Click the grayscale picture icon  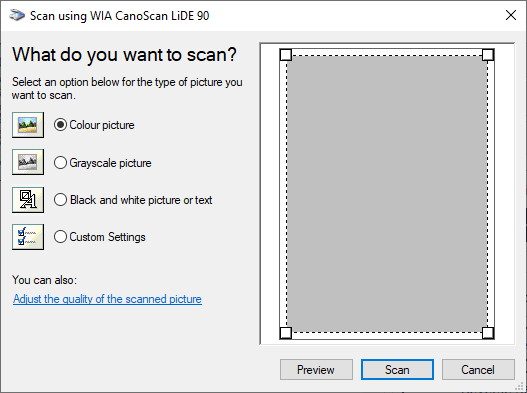click(28, 162)
